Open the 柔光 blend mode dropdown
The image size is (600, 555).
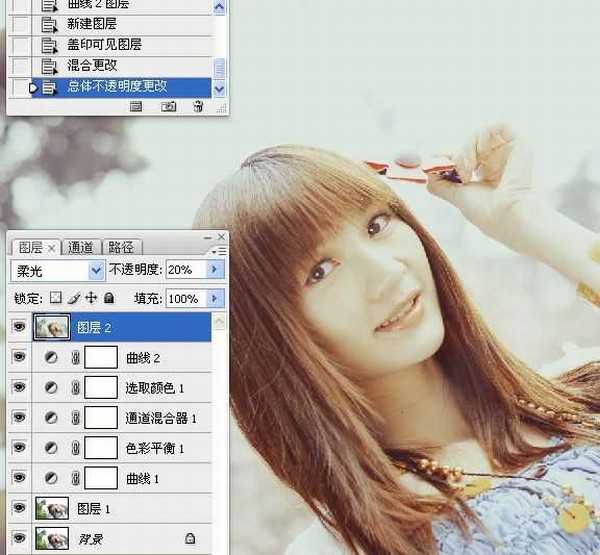coord(97,270)
